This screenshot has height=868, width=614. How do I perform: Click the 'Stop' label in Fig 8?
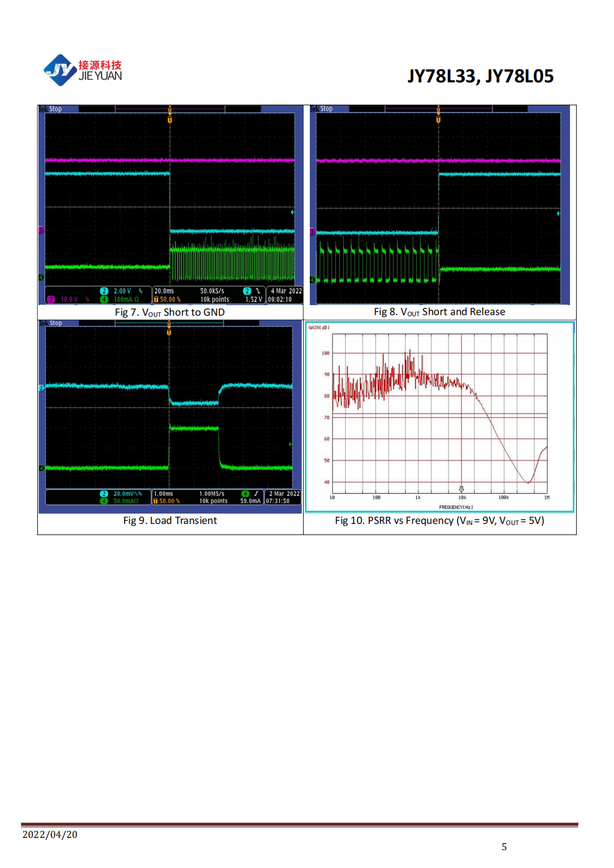point(327,109)
